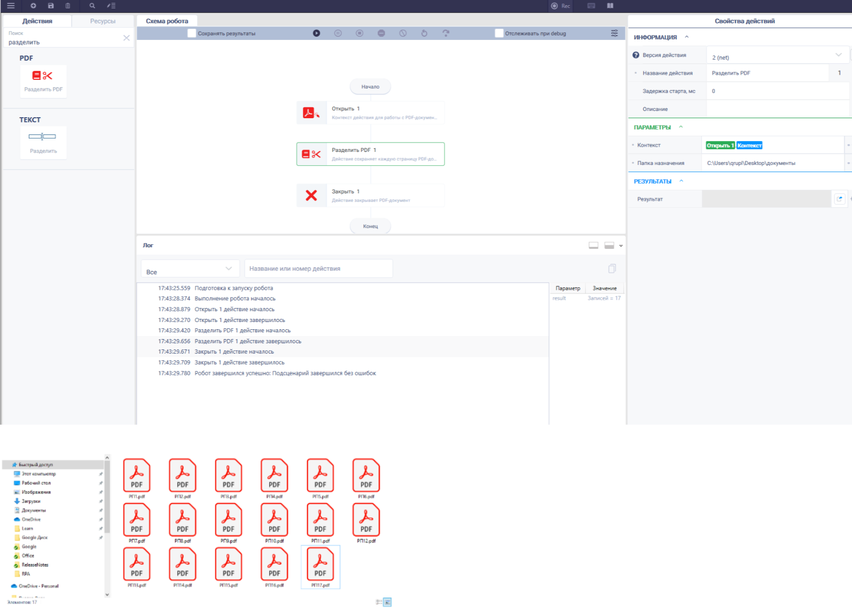Select the Разделить PDF 1 block in the diagram

[370, 154]
